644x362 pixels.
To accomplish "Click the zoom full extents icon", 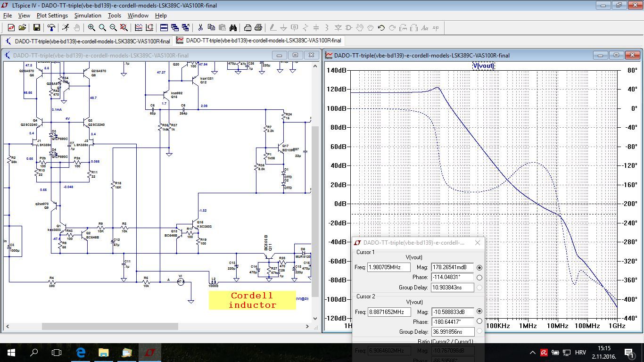I will [x=124, y=28].
